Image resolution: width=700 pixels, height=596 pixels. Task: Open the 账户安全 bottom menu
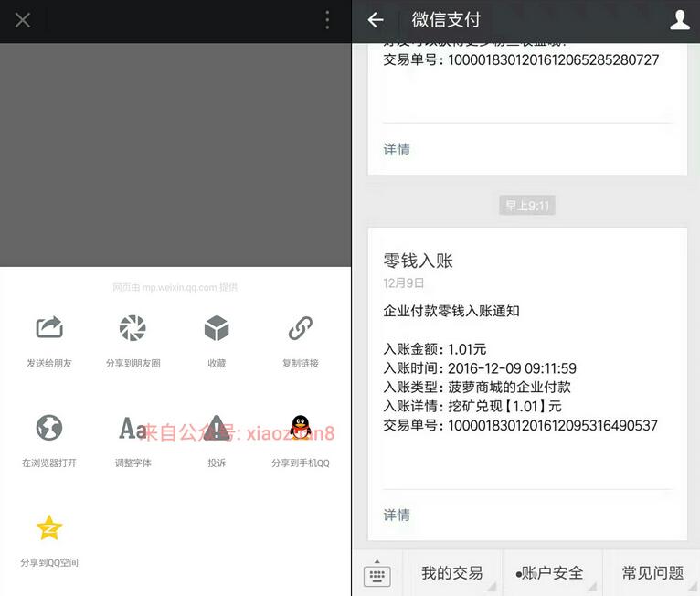[553, 573]
